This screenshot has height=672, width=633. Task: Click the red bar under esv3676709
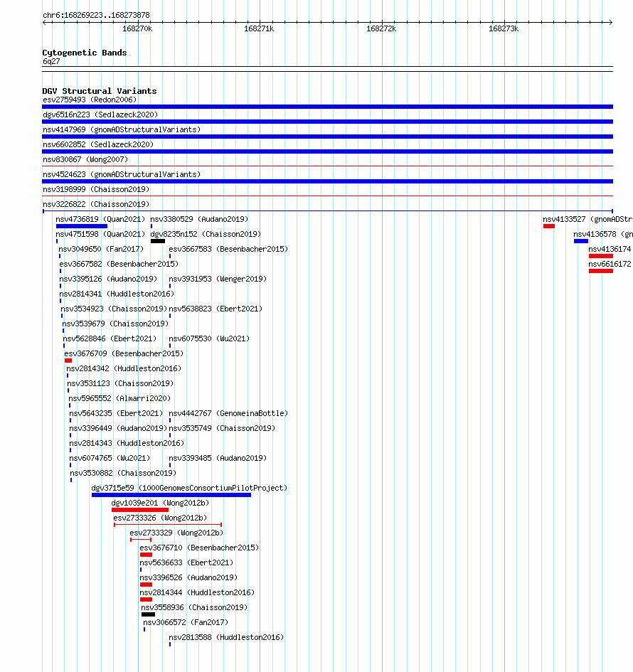coord(68,361)
